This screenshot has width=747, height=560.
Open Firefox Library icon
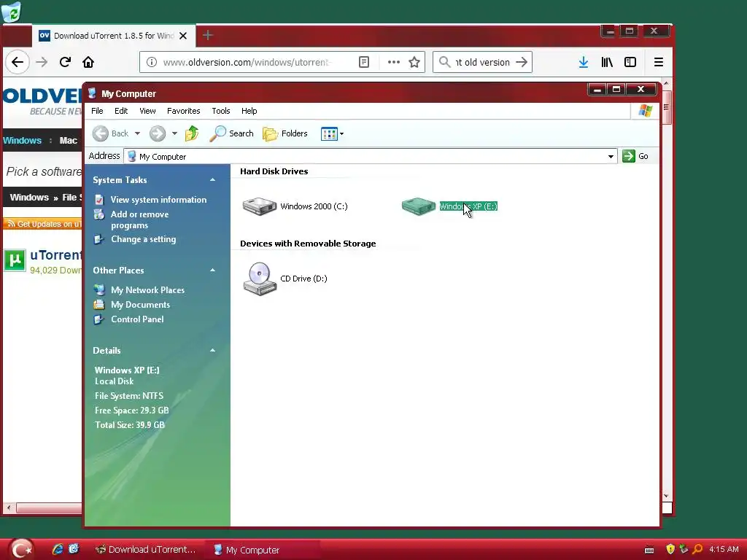pos(607,63)
